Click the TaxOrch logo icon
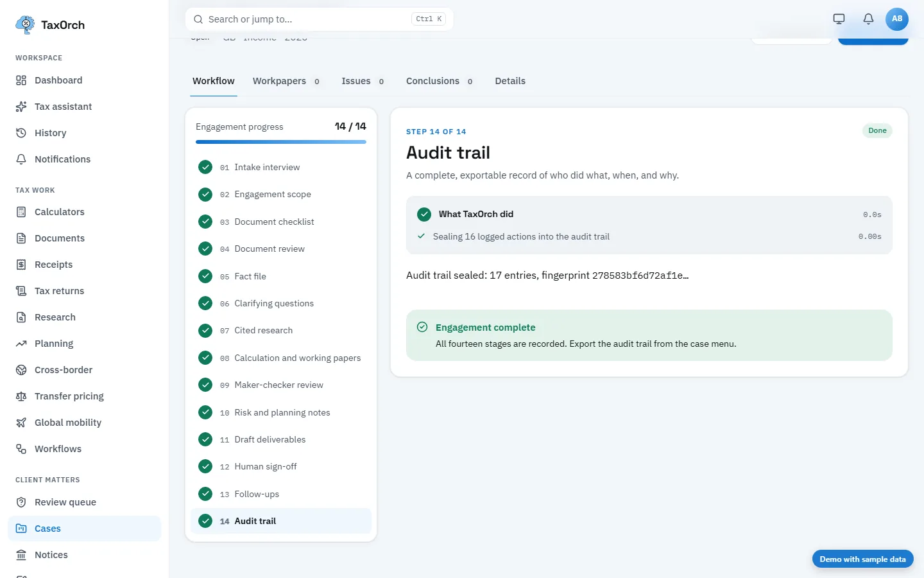The image size is (924, 578). pos(25,24)
